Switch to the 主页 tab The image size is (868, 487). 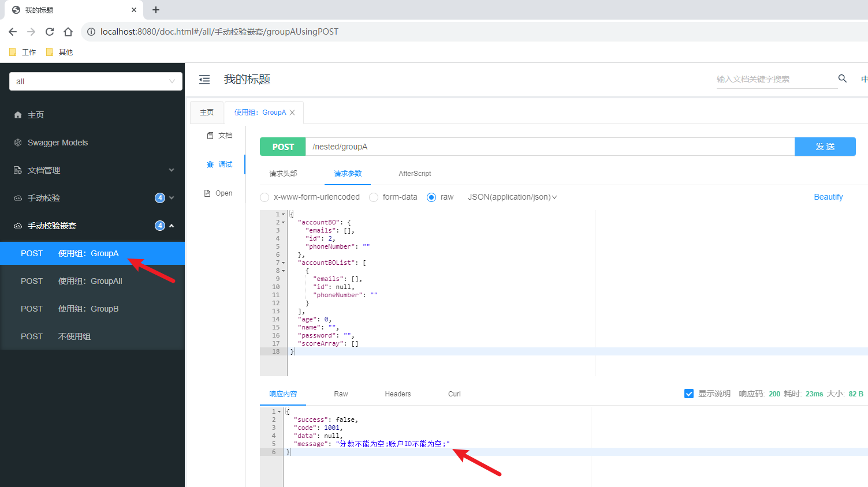point(207,113)
